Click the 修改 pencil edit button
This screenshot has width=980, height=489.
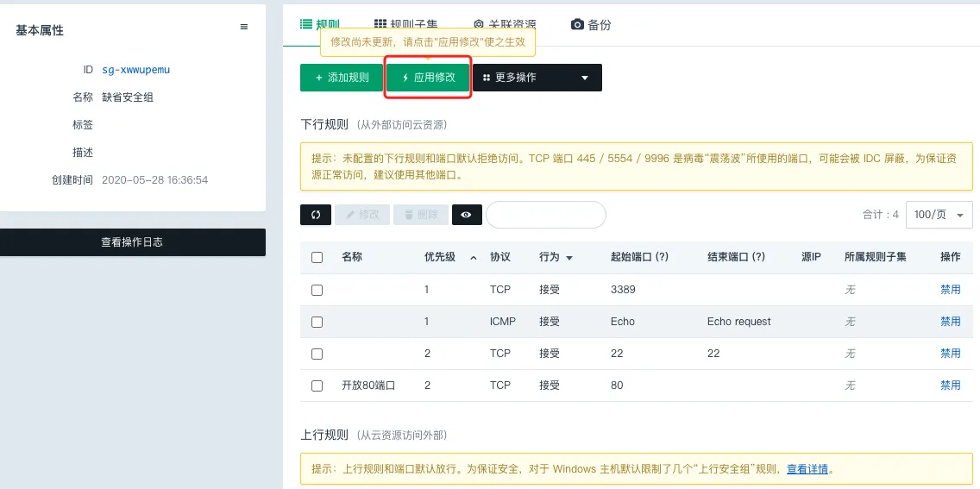coord(361,215)
